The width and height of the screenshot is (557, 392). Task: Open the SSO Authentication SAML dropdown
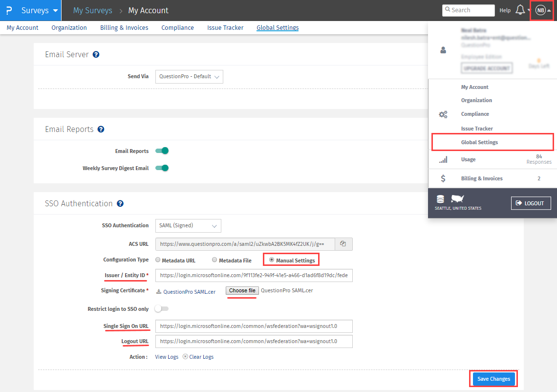click(x=188, y=226)
